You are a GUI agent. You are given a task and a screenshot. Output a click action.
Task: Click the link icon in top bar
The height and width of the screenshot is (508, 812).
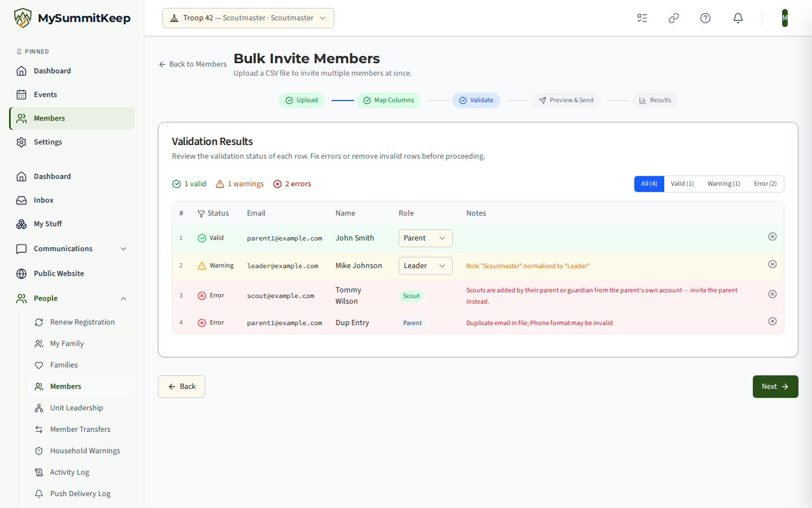pos(674,18)
